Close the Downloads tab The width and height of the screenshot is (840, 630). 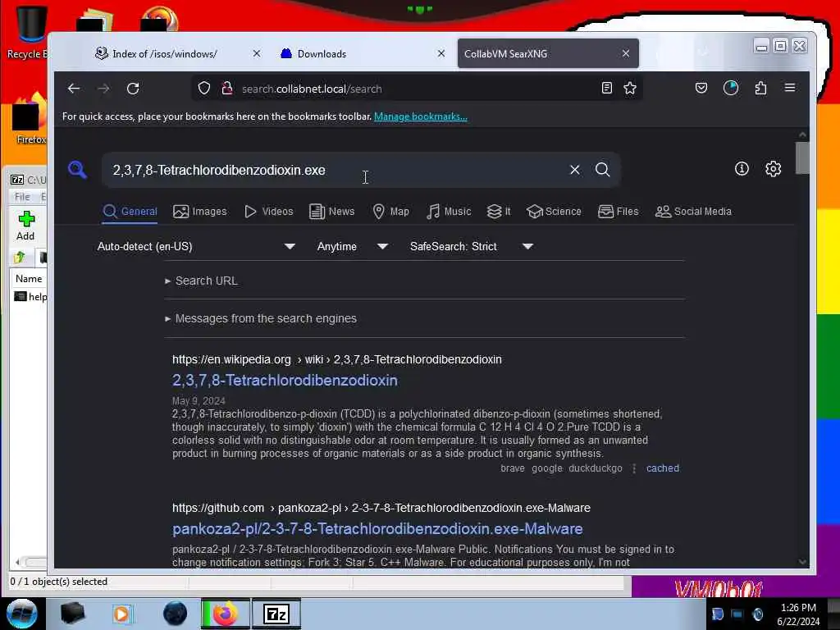441,53
